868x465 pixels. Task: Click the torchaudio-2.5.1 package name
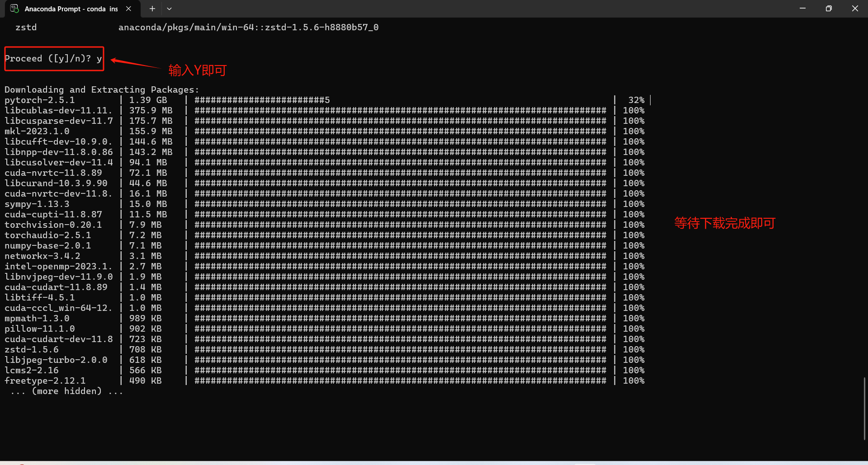(48, 235)
